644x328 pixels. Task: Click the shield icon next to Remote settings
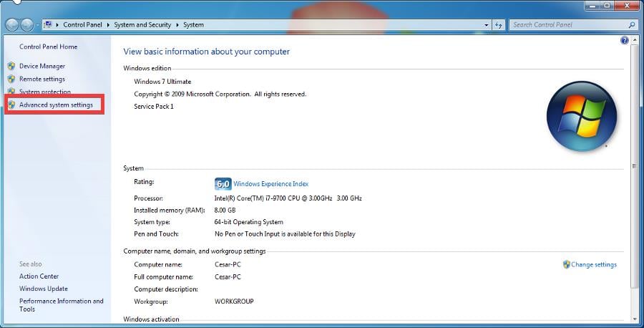click(x=11, y=79)
